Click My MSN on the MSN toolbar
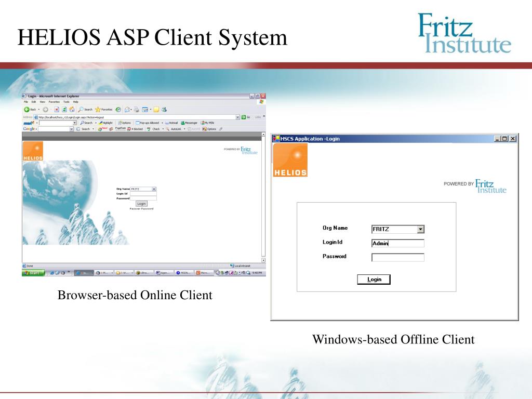Viewport: 532px width, 399px height. tap(207, 123)
